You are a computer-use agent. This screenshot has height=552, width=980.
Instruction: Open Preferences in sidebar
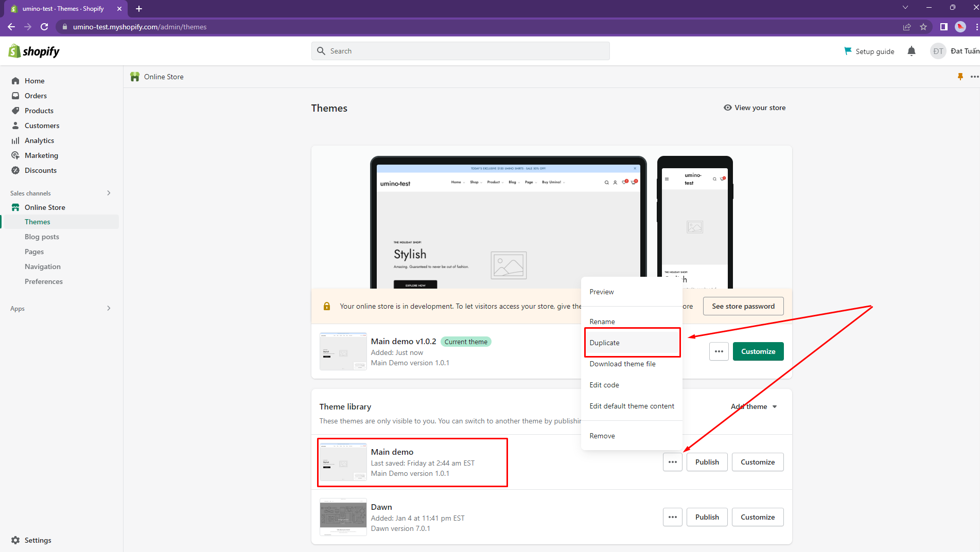tap(44, 281)
